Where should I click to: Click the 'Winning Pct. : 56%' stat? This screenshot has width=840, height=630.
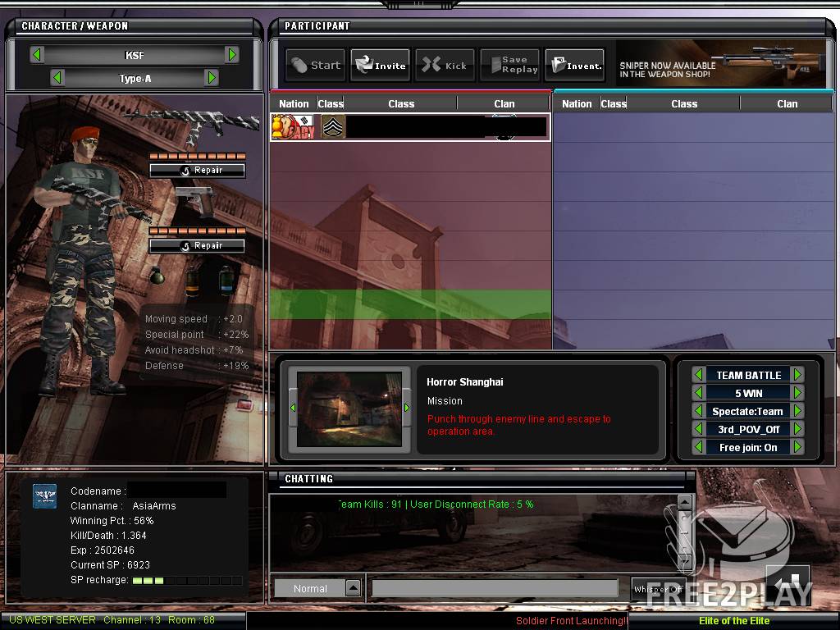[x=112, y=521]
